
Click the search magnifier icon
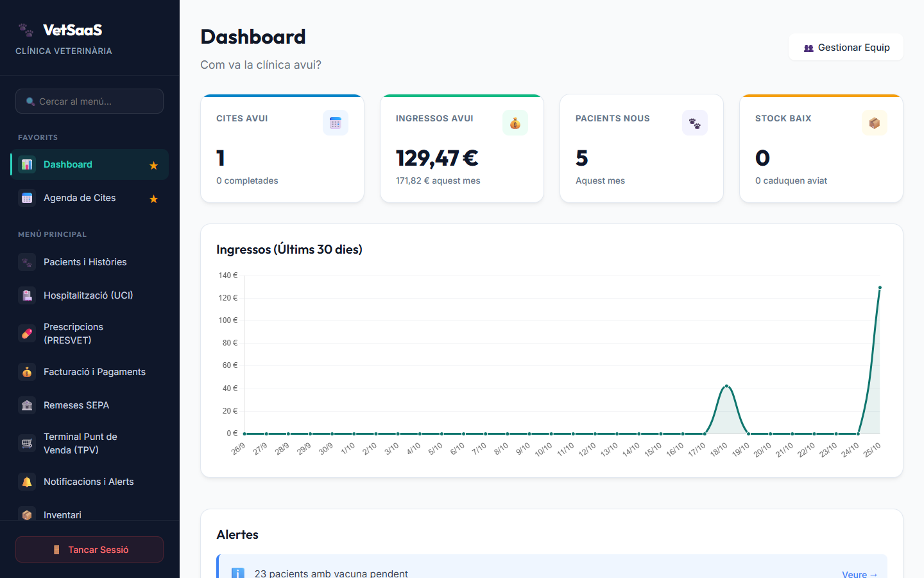(30, 101)
